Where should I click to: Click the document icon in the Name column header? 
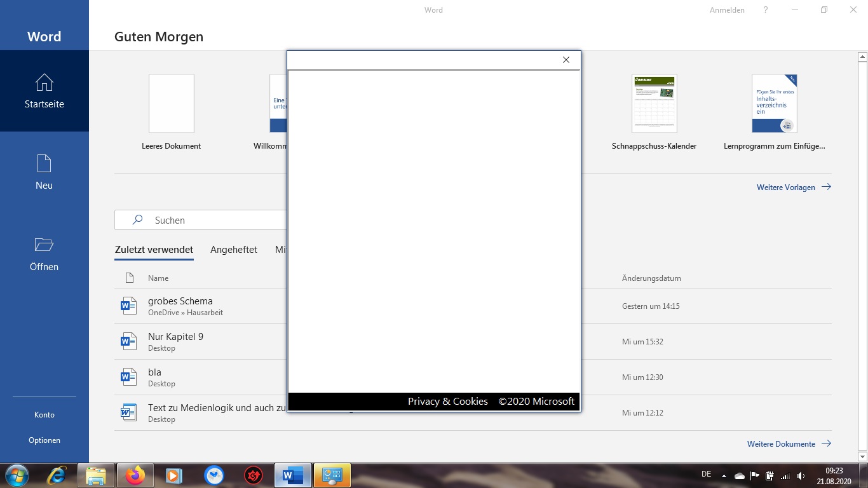click(x=130, y=278)
